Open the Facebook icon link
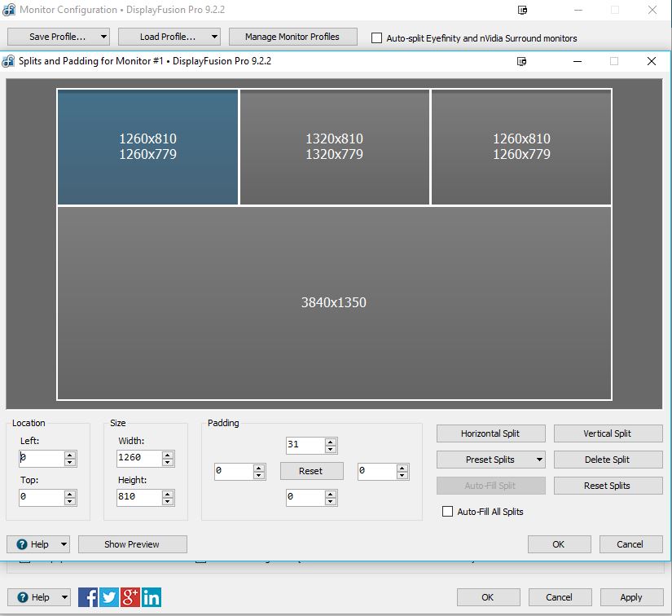672x616 pixels. coord(88,597)
